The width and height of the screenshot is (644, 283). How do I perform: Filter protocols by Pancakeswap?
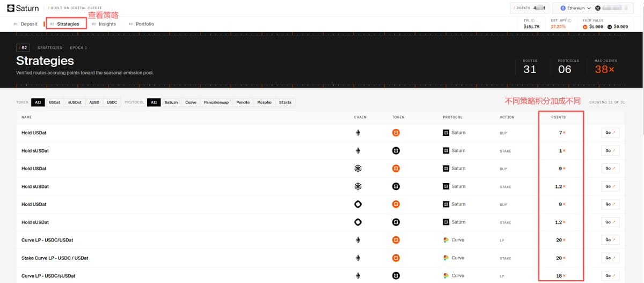tap(216, 102)
